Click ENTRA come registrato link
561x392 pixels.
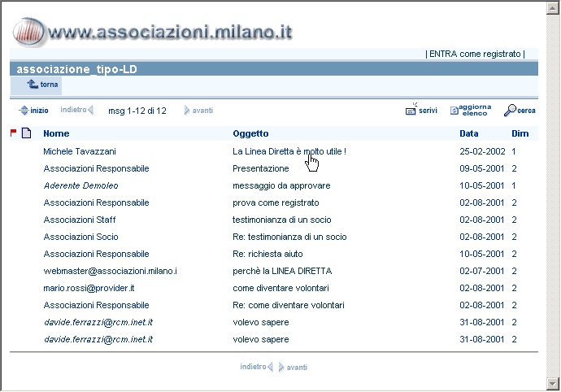475,54
